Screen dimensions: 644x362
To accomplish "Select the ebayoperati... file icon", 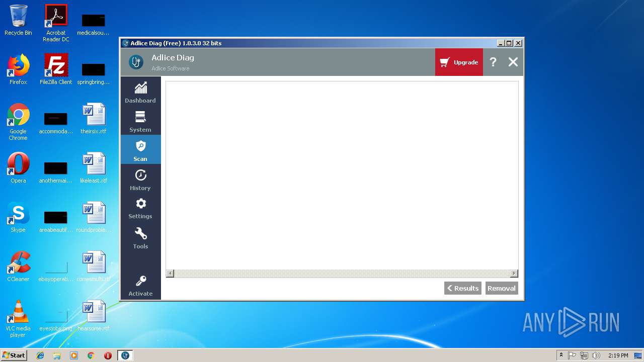I will pyautogui.click(x=56, y=269).
